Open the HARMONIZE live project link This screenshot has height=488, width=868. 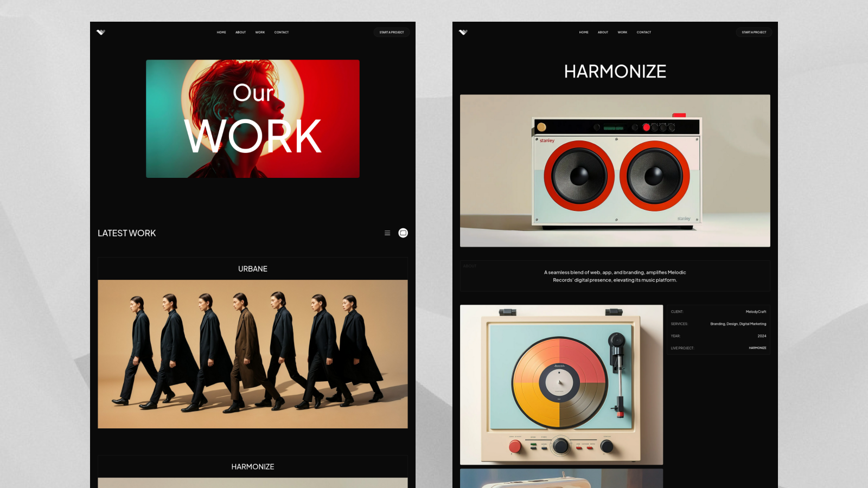click(x=757, y=348)
